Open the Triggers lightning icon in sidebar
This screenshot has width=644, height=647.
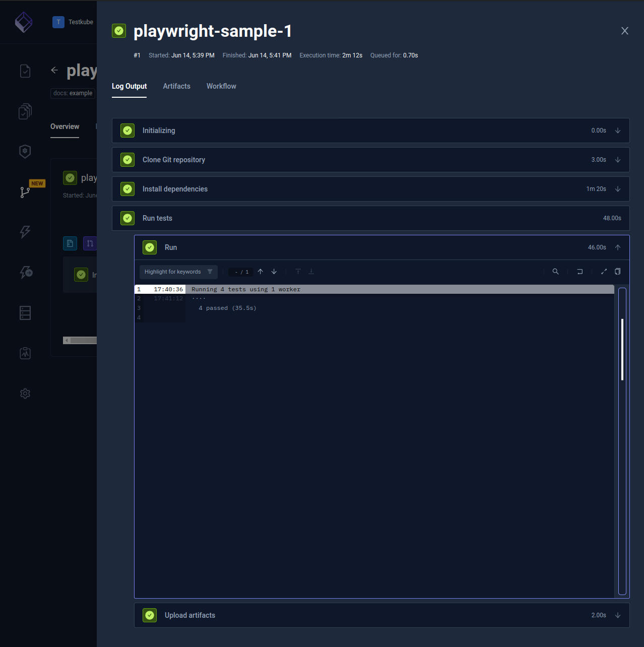pos(25,232)
